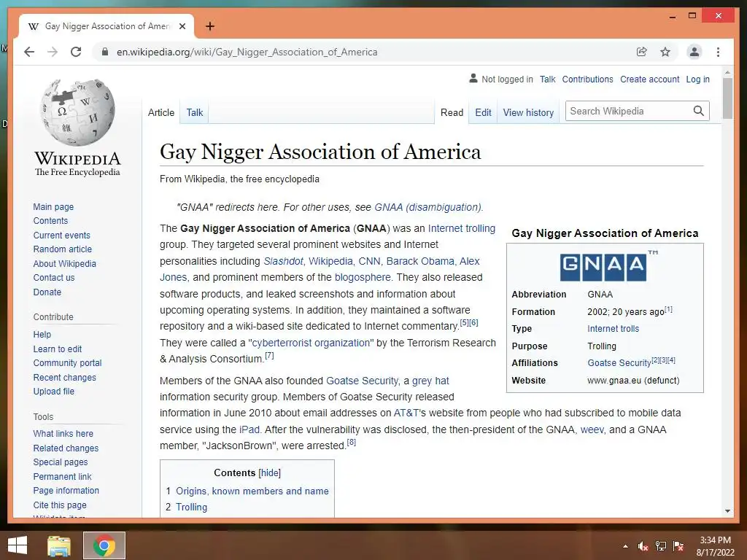Select the Article tab
This screenshot has width=747, height=560.
pos(161,112)
